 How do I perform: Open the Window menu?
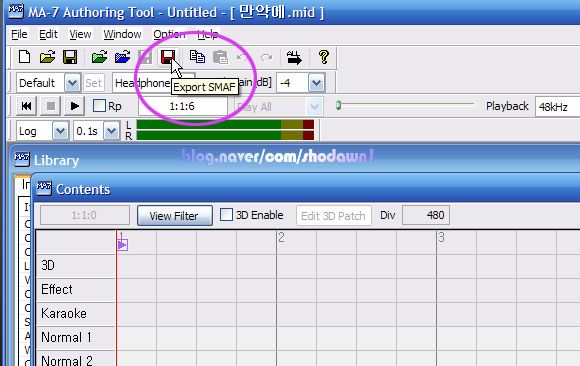[x=122, y=34]
